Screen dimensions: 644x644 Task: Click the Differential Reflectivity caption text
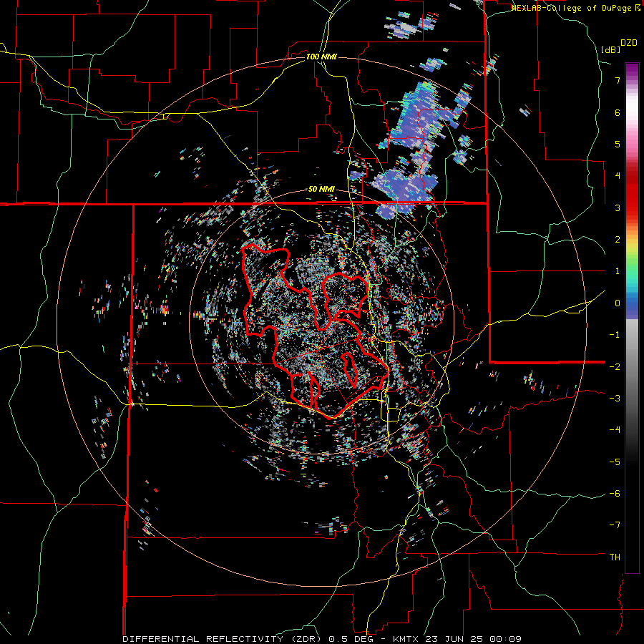(322, 639)
